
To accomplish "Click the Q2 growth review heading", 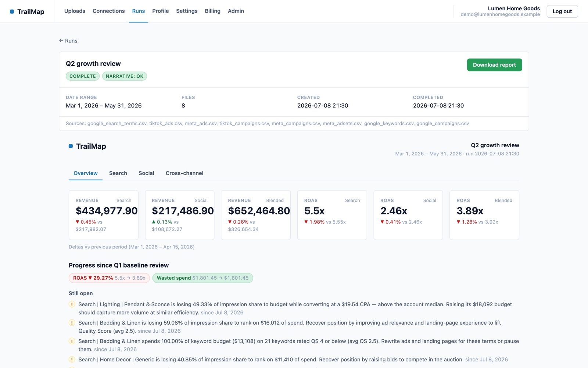I will pyautogui.click(x=93, y=64).
